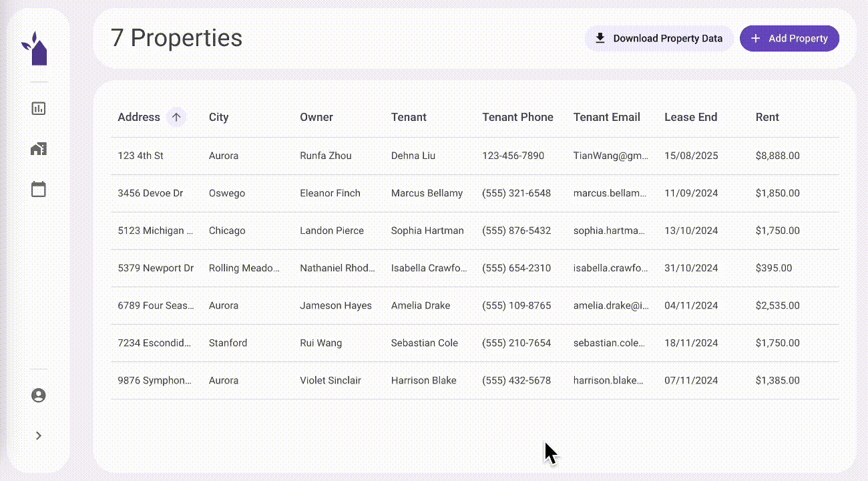Select the 3456 Devoe Dr property row

[x=150, y=193]
